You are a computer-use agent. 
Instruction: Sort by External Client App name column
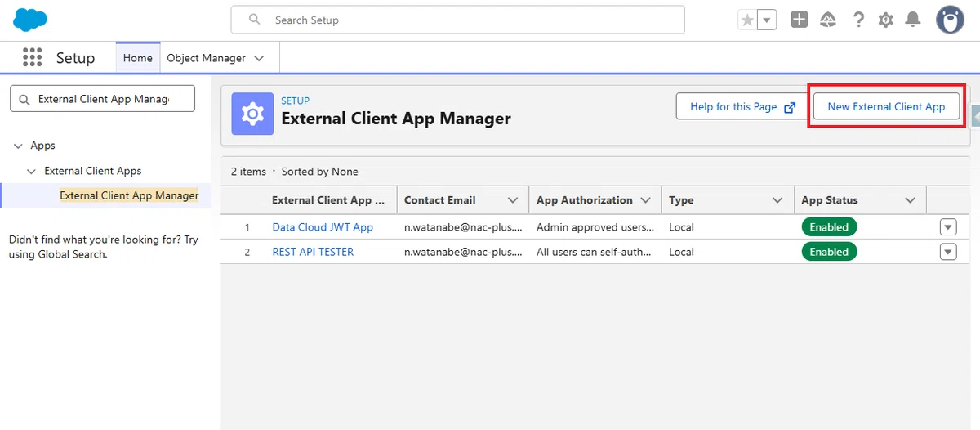(327, 199)
